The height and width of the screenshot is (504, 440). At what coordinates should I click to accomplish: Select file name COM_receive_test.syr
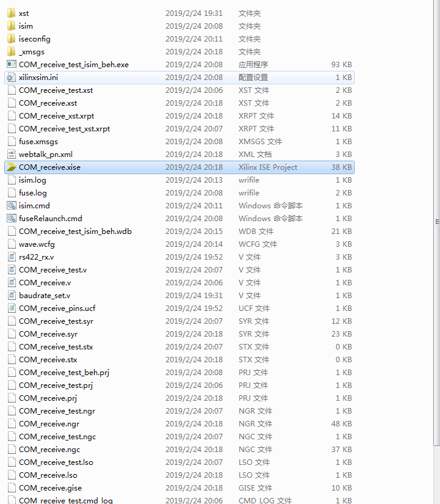[56, 321]
